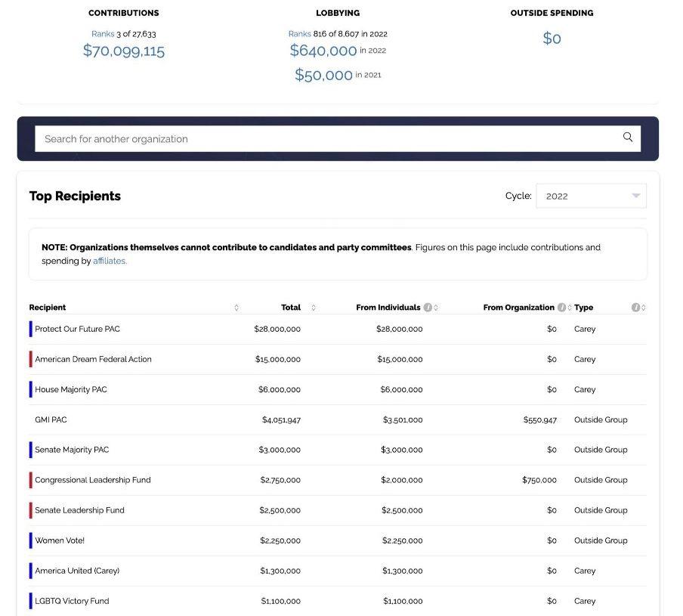Click the Outside Group type for GMI PAC
683x616 pixels.
(x=601, y=420)
